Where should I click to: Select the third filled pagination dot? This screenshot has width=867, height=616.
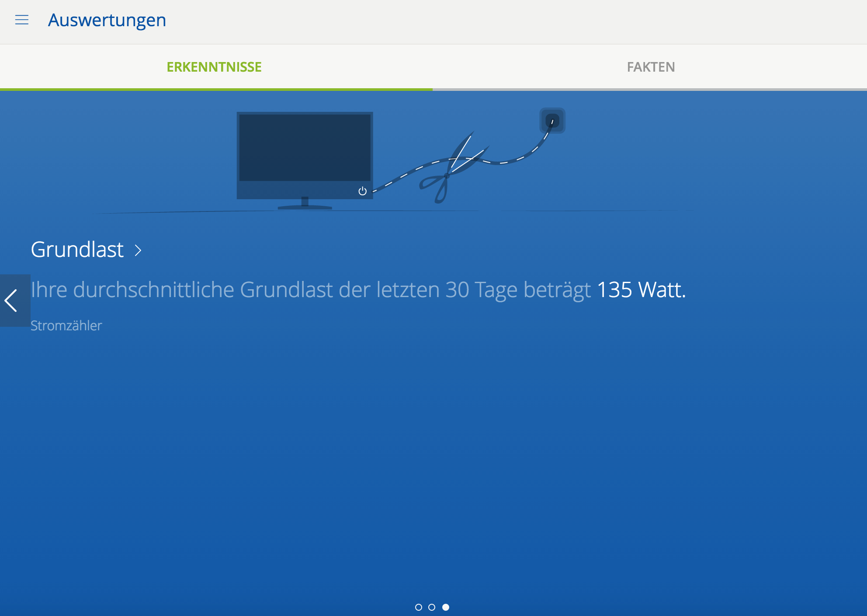pos(445,607)
